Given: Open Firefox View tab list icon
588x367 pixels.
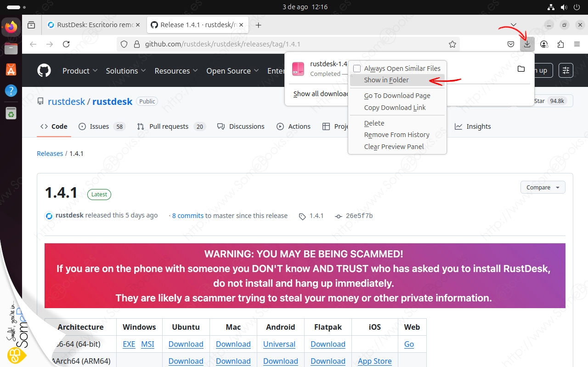Looking at the screenshot, I should coord(31,25).
